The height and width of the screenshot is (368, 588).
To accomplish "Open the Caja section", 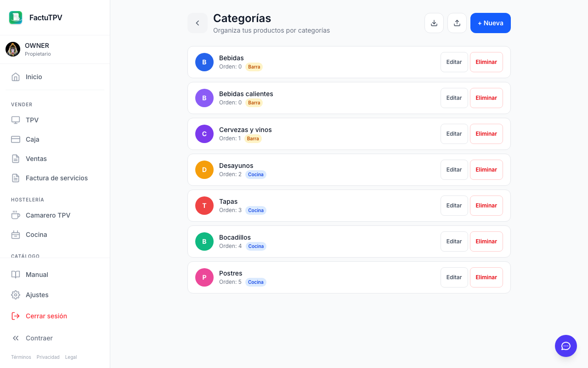I will pyautogui.click(x=55, y=139).
